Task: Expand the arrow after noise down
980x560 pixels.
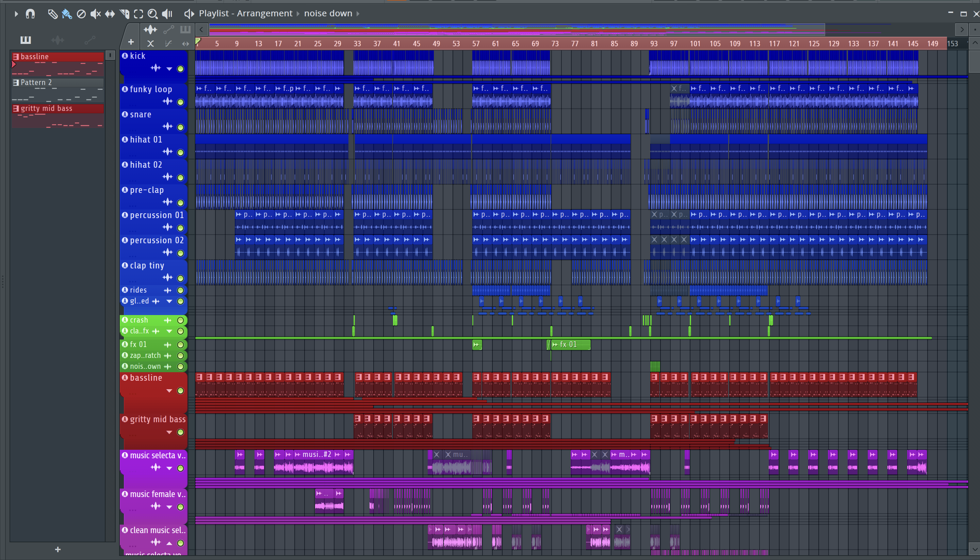Action: click(358, 14)
